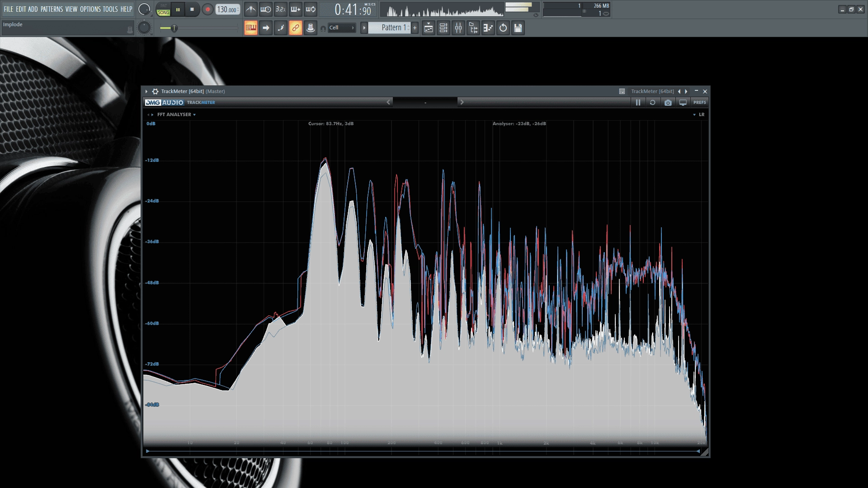The width and height of the screenshot is (868, 488).
Task: Open the PATTERNS menu
Action: (x=52, y=9)
